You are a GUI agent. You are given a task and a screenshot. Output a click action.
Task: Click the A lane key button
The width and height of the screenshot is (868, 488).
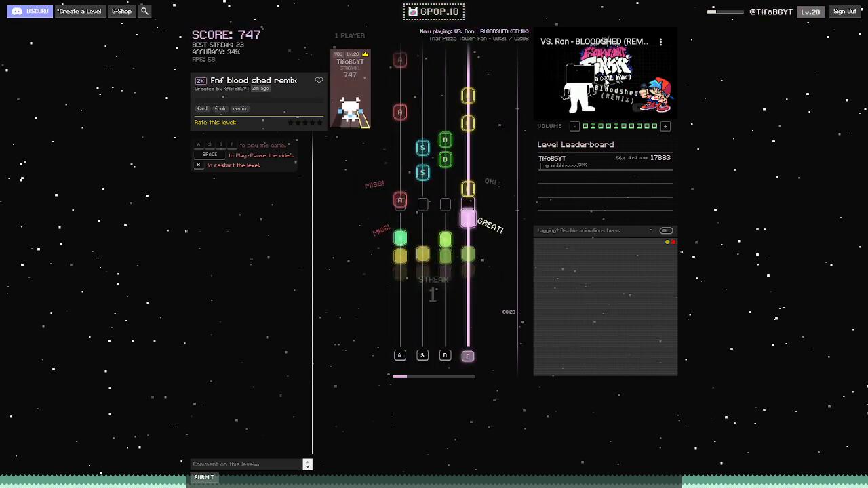pyautogui.click(x=399, y=355)
